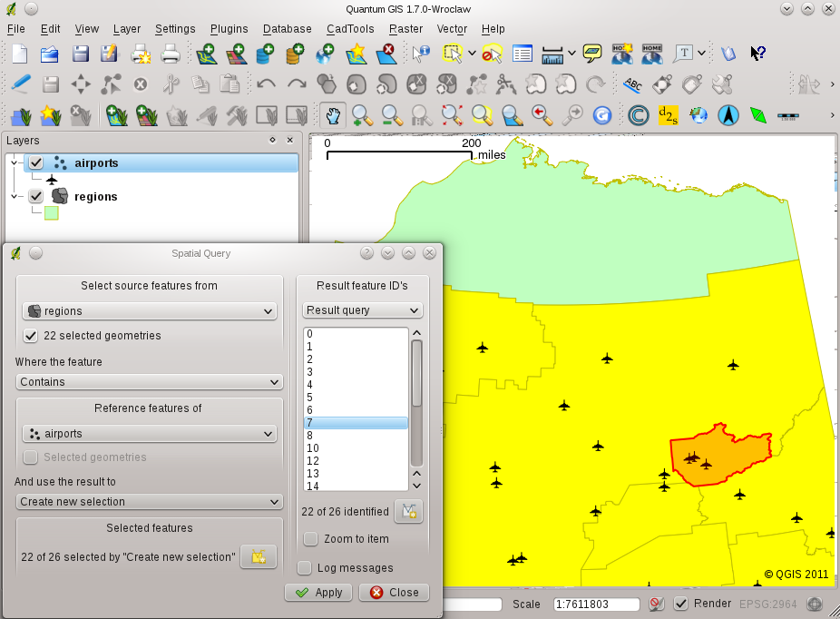Open the File menu

point(15,29)
